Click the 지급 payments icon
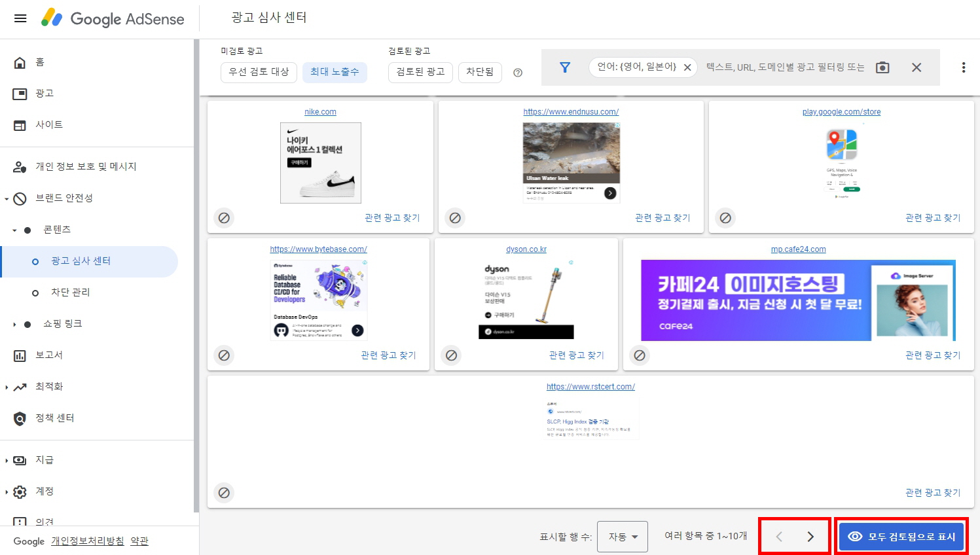The image size is (980, 555). pos(20,460)
